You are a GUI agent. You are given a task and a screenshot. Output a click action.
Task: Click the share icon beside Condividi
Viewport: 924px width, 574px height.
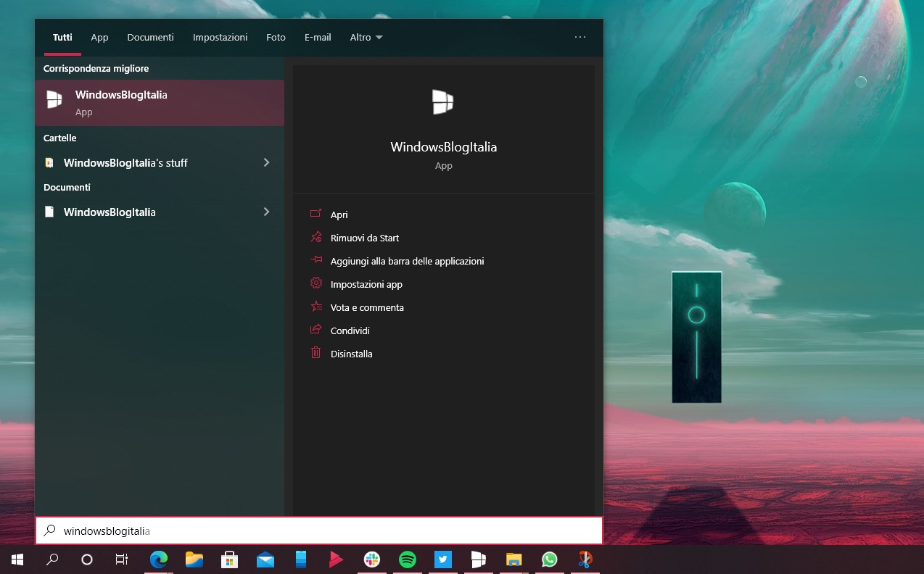click(315, 330)
